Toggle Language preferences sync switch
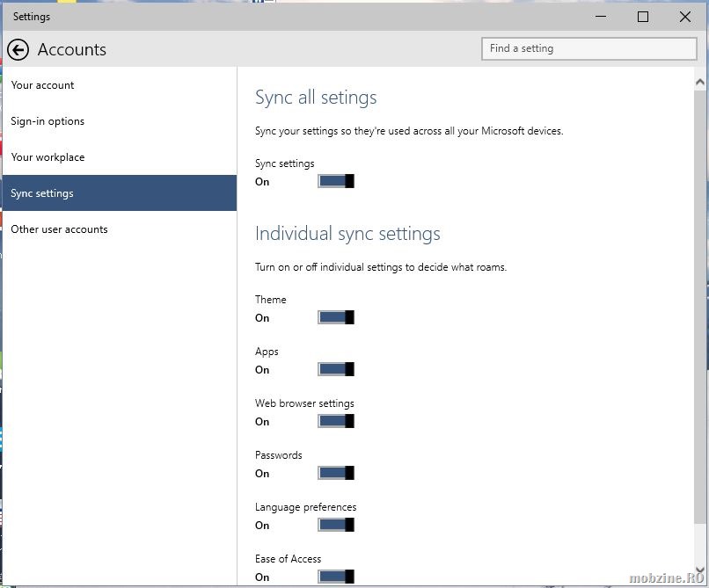Viewport: 709px width, 588px height. pos(336,525)
